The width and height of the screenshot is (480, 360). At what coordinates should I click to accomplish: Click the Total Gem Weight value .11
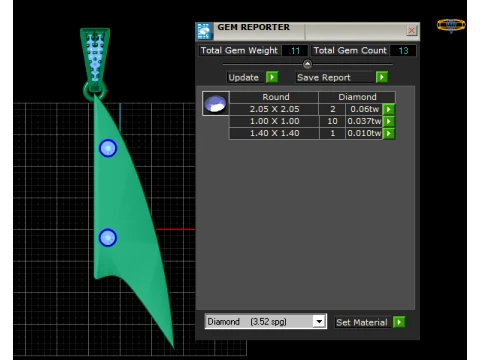[x=295, y=51]
